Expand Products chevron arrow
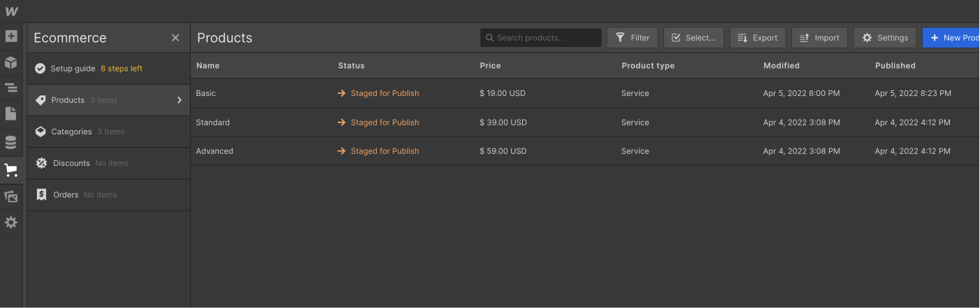The height and width of the screenshot is (308, 980). pos(180,100)
